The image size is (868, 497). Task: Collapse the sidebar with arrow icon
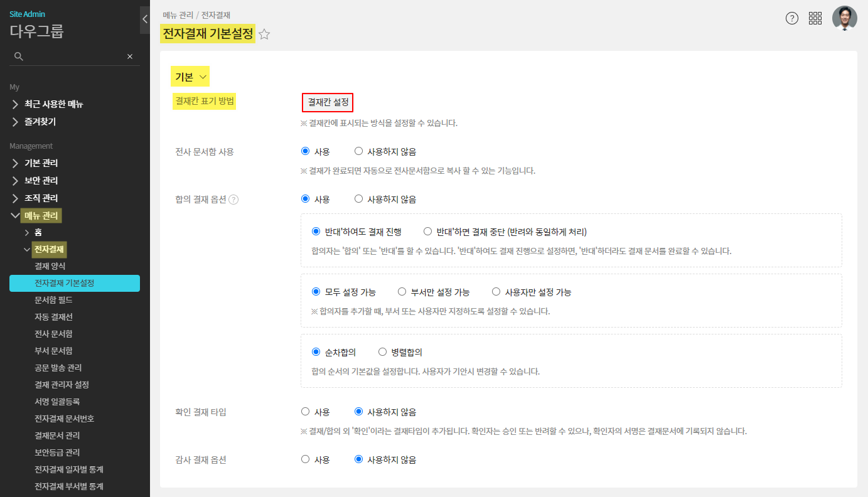click(x=145, y=19)
